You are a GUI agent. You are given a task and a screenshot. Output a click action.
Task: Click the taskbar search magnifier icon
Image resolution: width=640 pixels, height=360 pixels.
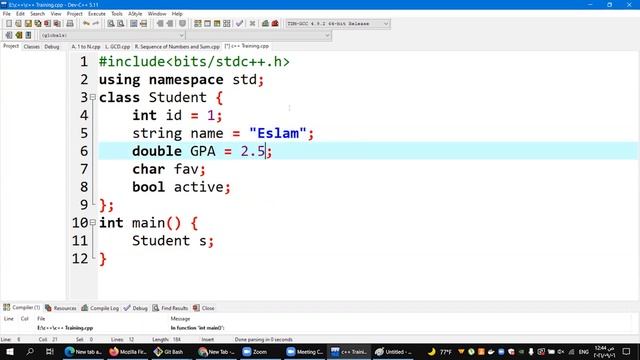pos(30,351)
